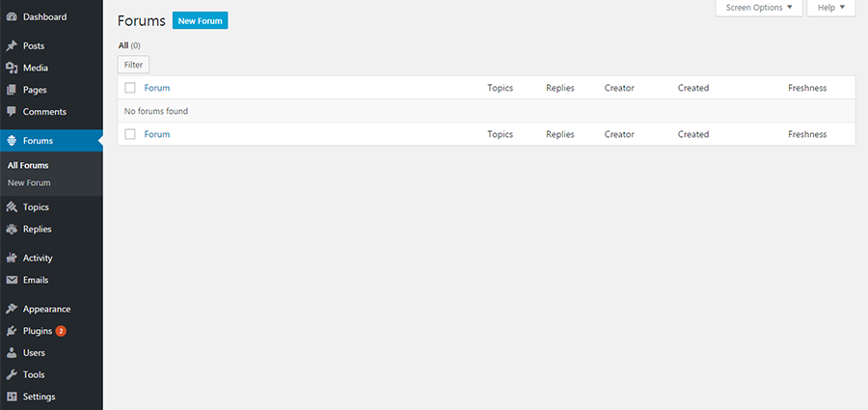Click the Posts pushpin icon
Viewport: 868px width, 410px height.
pyautogui.click(x=12, y=46)
